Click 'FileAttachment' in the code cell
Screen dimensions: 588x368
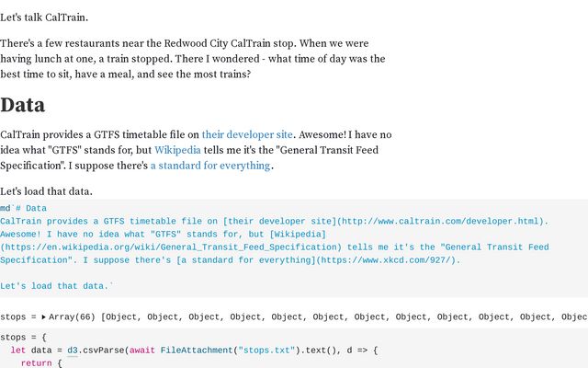[197, 351]
